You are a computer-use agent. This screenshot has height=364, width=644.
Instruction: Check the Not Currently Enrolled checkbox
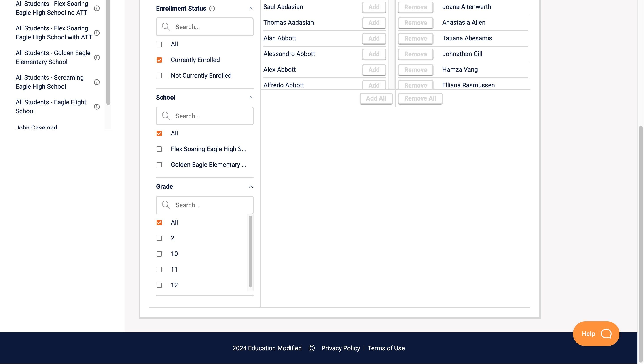[x=159, y=76]
